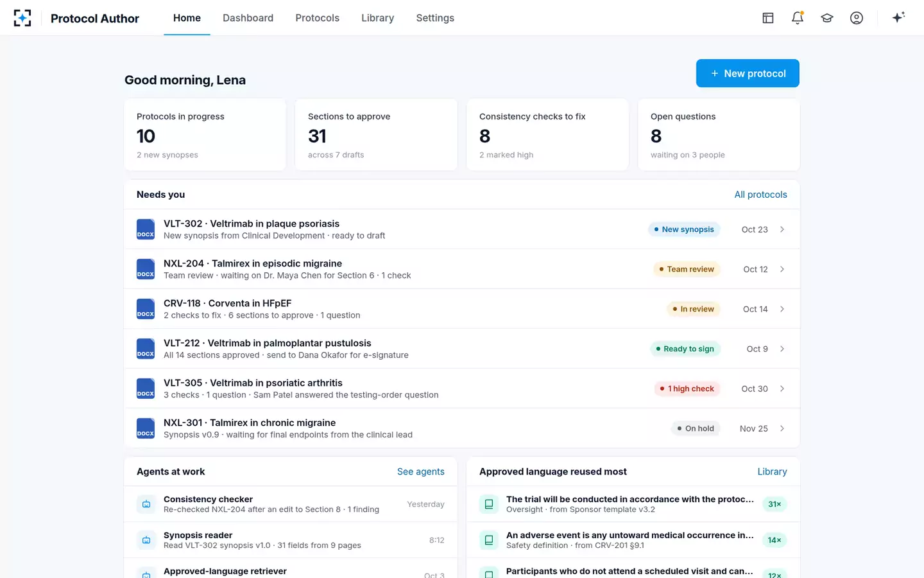Open the layout panel icon in header
Screen dimensions: 924x578
[x=768, y=18]
